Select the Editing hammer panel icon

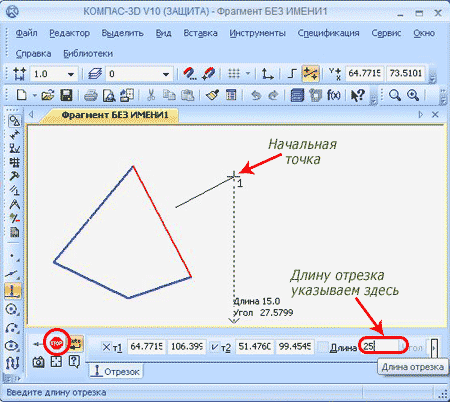14,176
